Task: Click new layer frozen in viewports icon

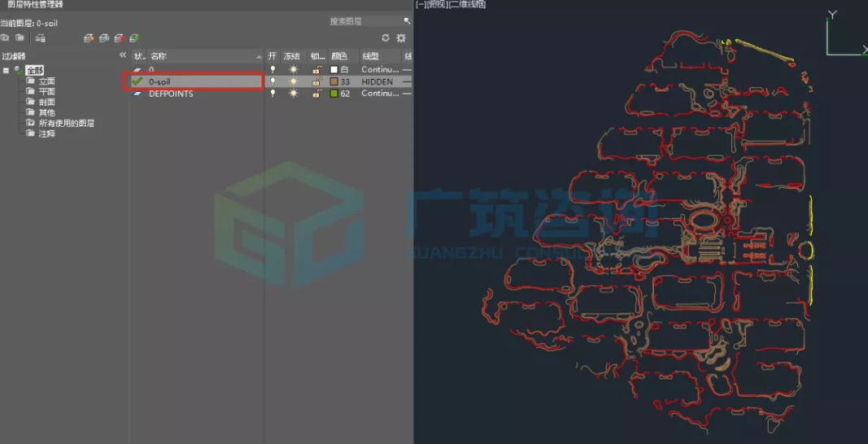Action: (x=104, y=38)
